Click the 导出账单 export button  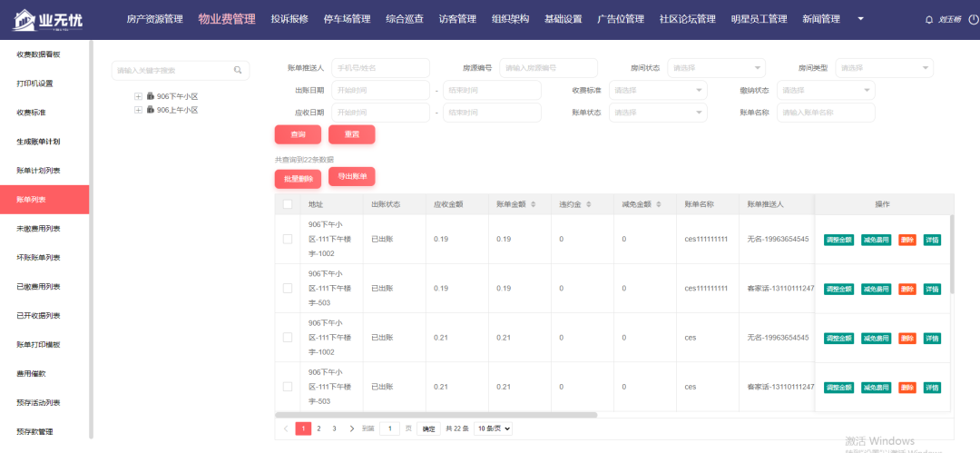[352, 176]
